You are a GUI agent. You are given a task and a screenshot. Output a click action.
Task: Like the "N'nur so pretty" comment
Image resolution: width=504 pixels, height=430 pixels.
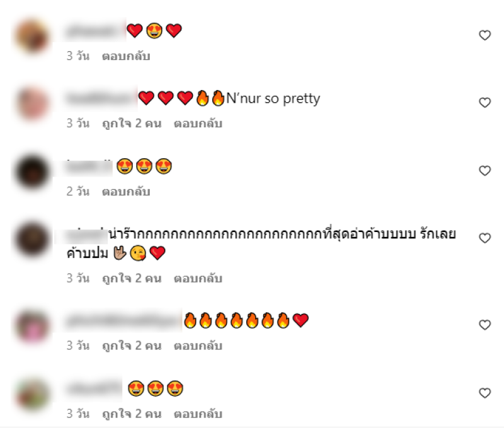tap(484, 103)
